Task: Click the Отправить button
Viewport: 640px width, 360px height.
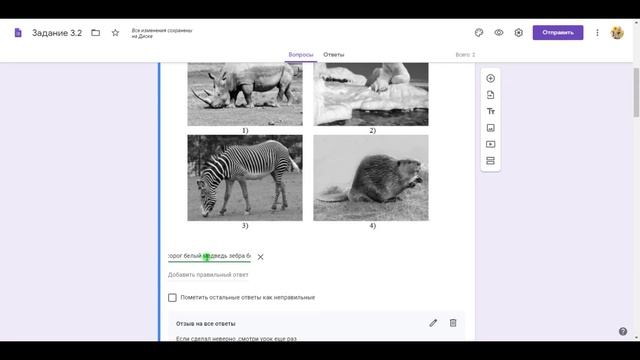Action: [x=558, y=33]
